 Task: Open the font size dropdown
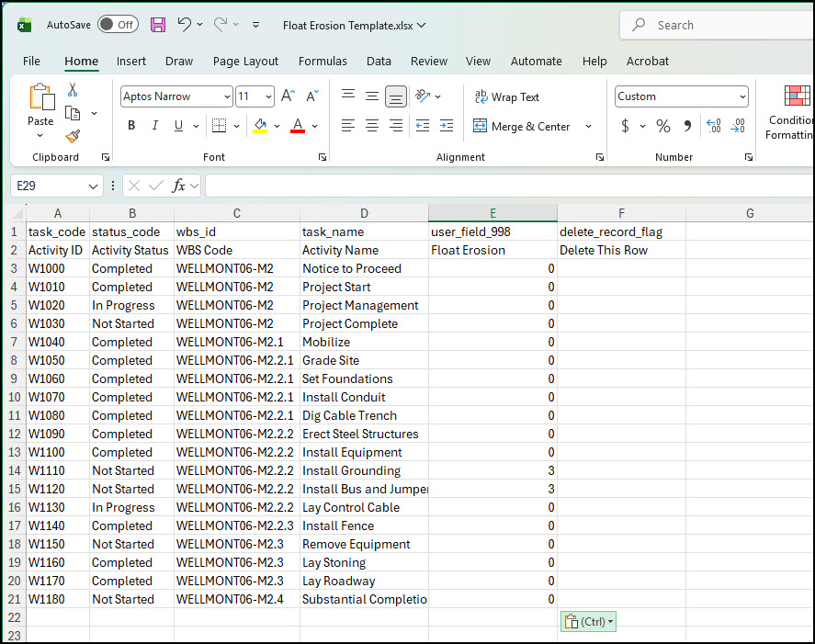(268, 96)
